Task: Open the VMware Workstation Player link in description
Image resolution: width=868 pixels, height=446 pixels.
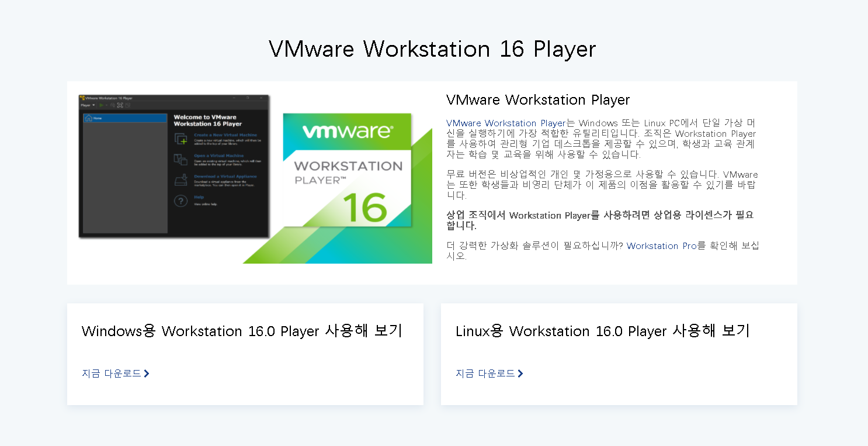Action: [506, 123]
